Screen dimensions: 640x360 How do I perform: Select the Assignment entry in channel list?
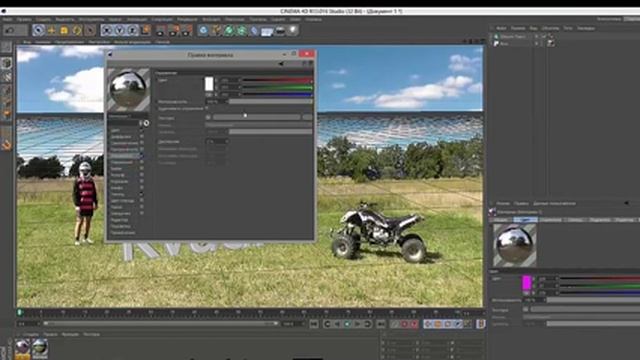[122, 233]
